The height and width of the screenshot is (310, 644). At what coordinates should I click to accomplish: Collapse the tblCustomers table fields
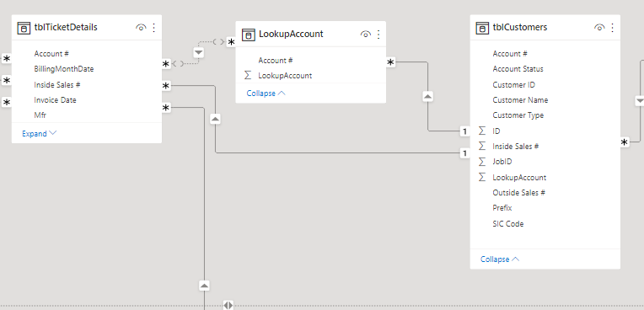[x=500, y=259]
